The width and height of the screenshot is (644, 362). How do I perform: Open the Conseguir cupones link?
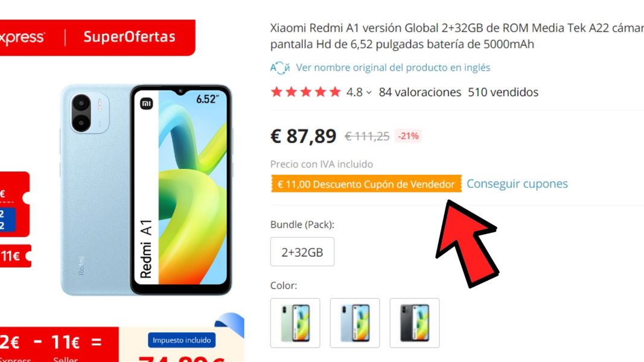pyautogui.click(x=517, y=183)
